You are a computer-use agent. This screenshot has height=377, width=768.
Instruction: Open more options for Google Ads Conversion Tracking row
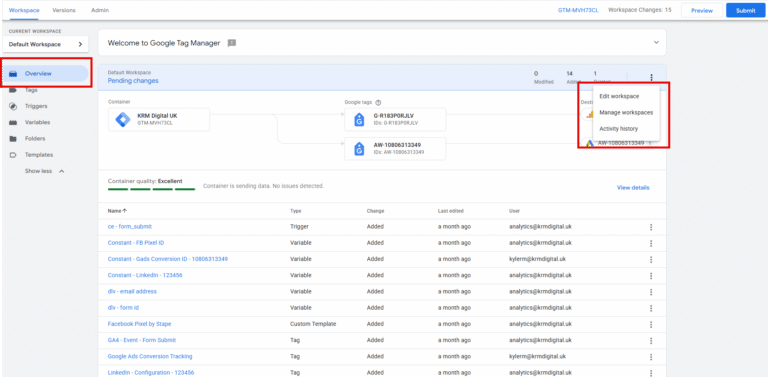point(651,357)
